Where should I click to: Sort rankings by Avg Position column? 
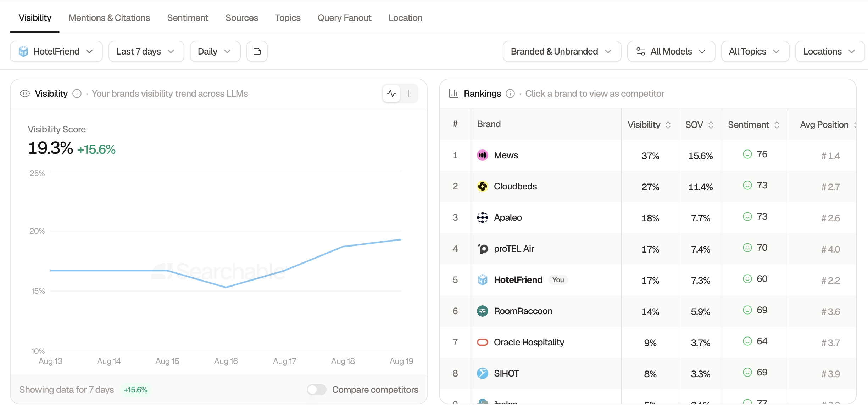(x=828, y=125)
